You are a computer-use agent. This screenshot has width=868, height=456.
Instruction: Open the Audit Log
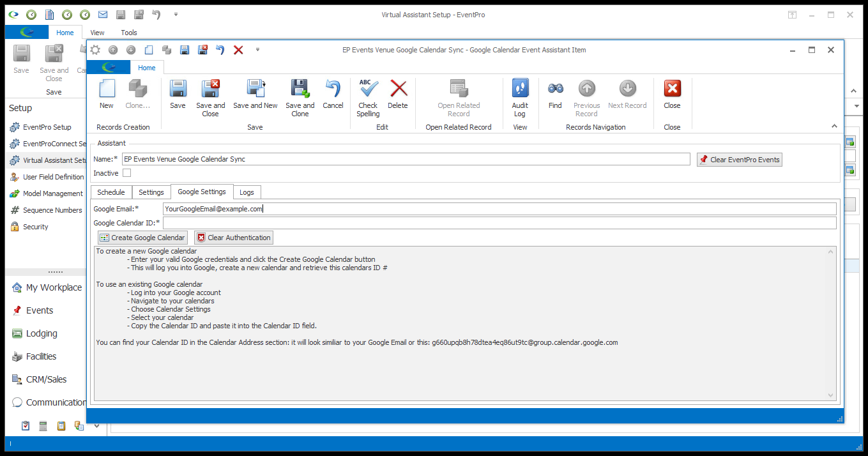coord(520,98)
